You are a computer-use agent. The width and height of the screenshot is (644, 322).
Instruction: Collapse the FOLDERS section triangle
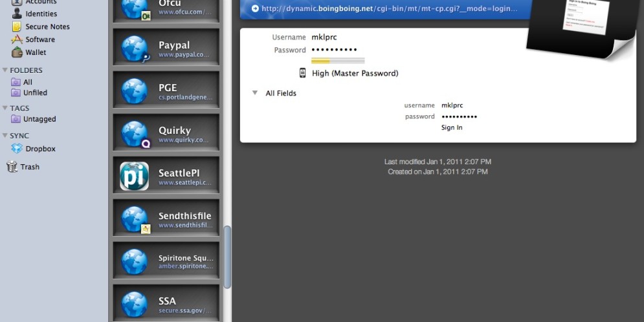pyautogui.click(x=5, y=70)
